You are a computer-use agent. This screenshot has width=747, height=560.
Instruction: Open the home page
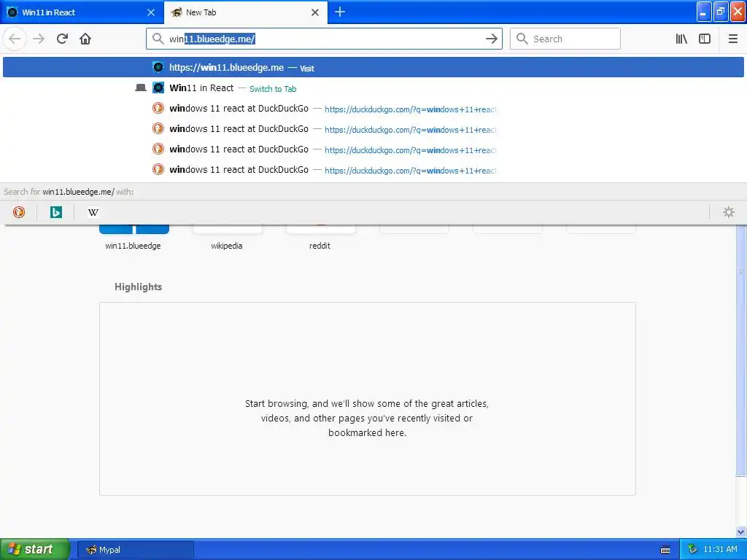point(85,39)
